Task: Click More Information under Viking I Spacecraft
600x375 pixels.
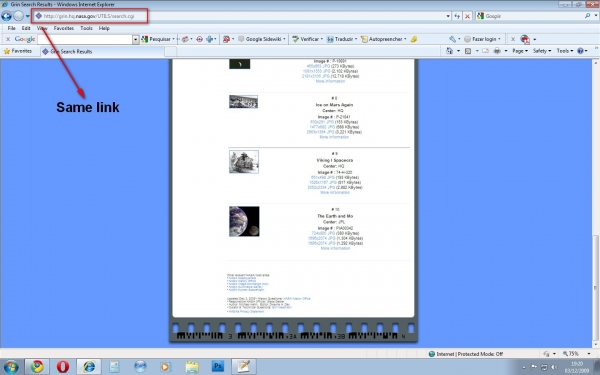Action: pyautogui.click(x=335, y=192)
